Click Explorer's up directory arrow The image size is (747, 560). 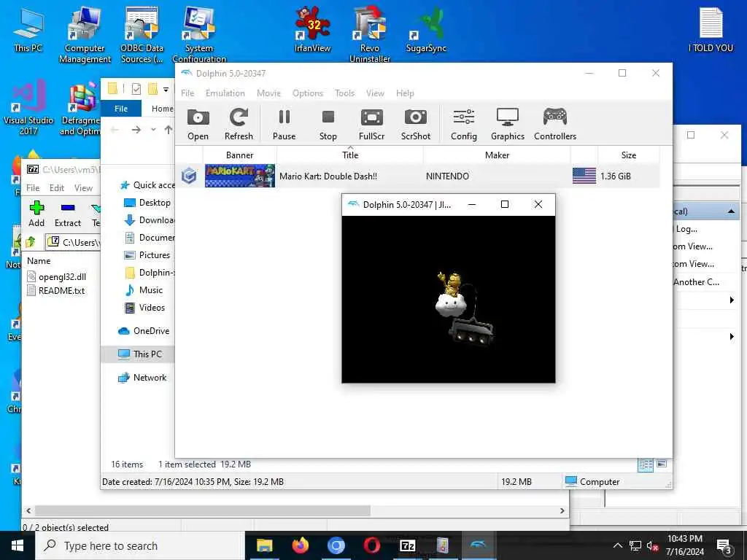[x=169, y=130]
